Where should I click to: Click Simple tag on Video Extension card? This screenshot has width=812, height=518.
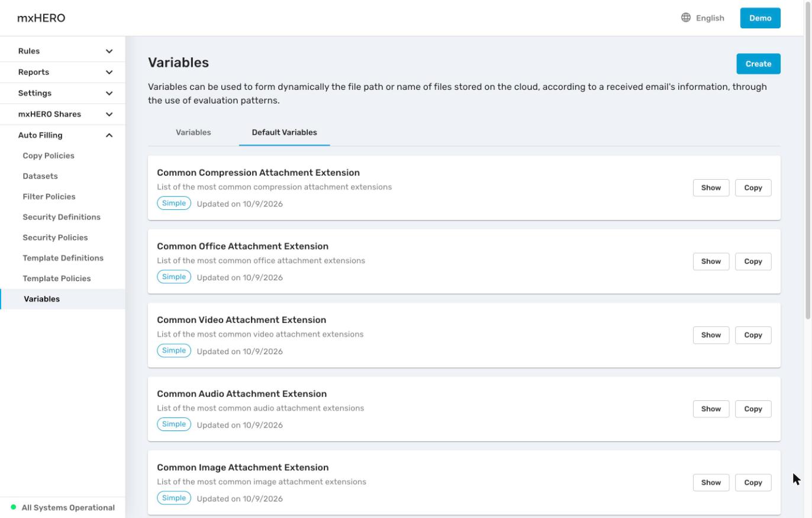pos(174,351)
